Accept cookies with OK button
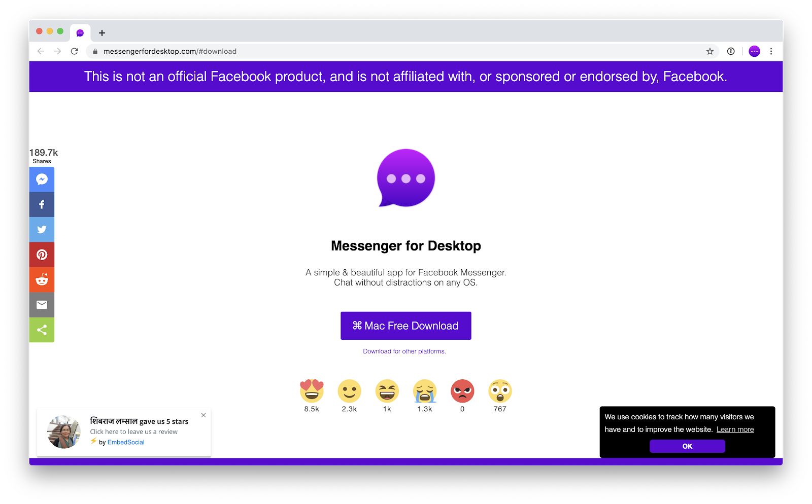The height and width of the screenshot is (504, 812). tap(687, 446)
